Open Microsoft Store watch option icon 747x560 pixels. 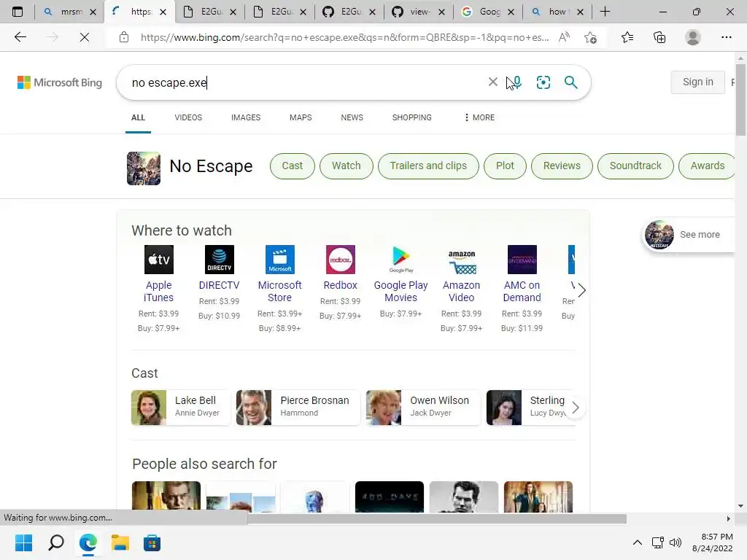[279, 260]
